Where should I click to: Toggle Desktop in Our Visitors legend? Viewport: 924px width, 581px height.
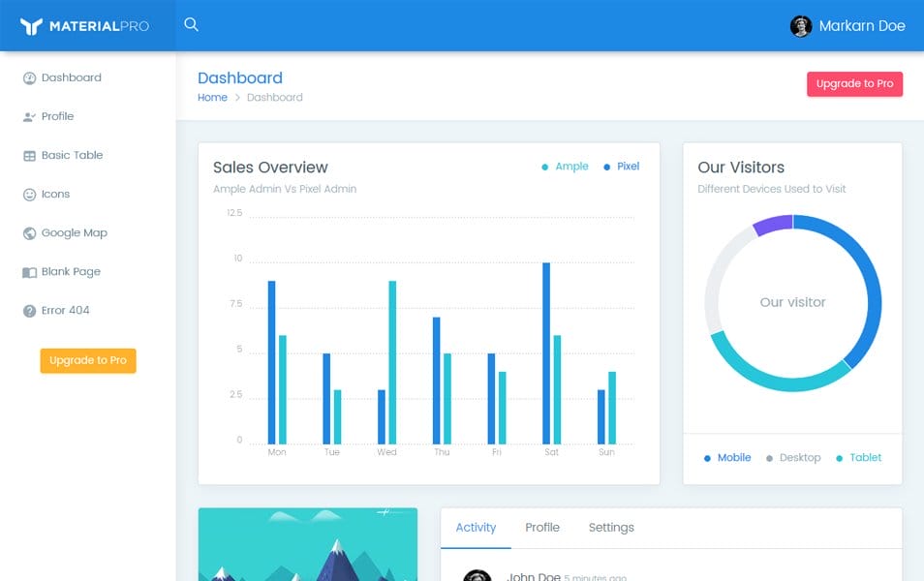tap(796, 457)
